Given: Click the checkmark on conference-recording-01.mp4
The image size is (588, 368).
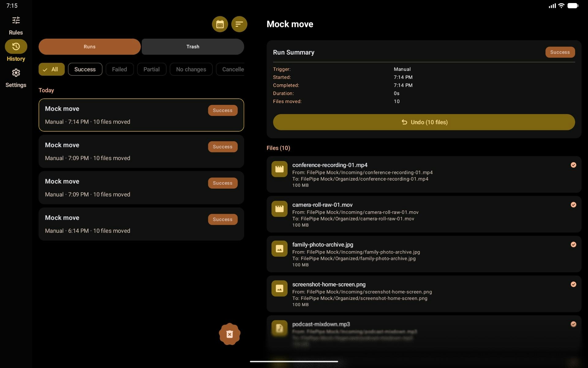Looking at the screenshot, I should [x=573, y=165].
